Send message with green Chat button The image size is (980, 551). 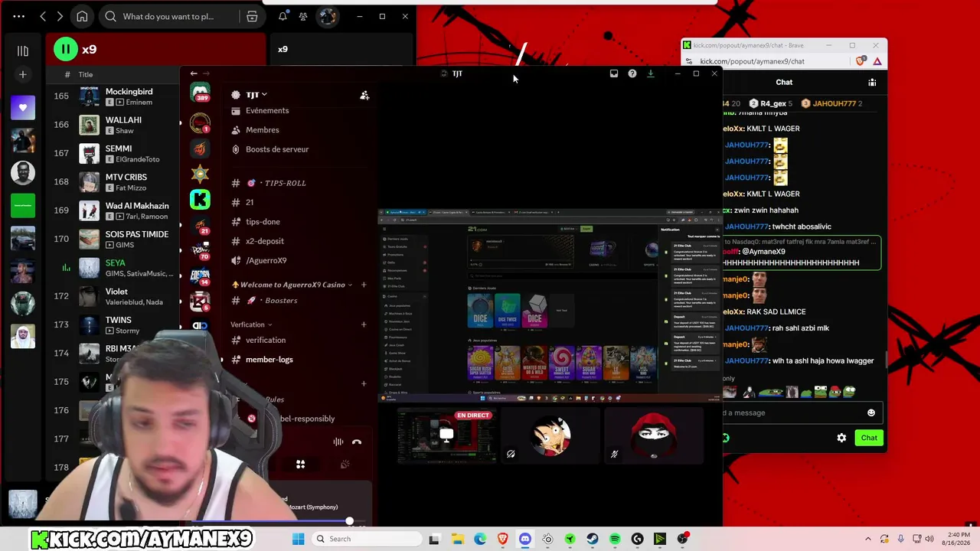pyautogui.click(x=869, y=438)
